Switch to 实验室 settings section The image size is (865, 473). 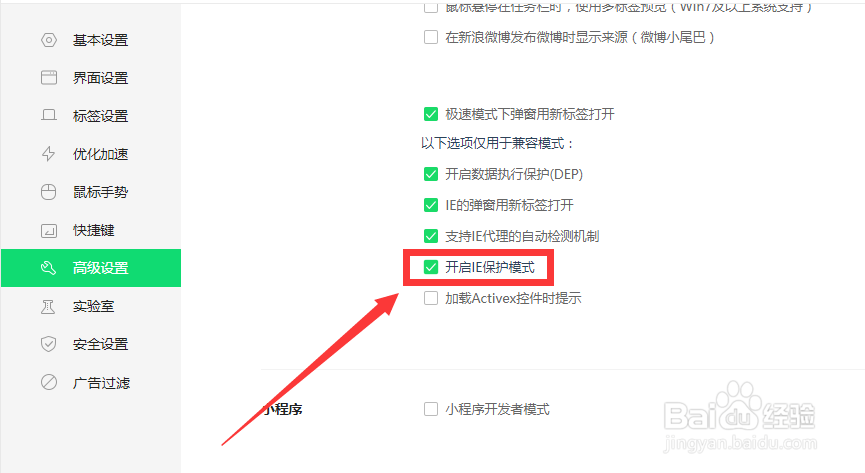tap(94, 306)
